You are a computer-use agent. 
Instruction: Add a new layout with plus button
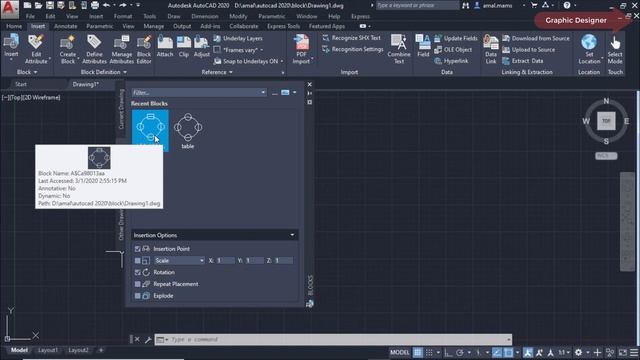[x=101, y=350]
